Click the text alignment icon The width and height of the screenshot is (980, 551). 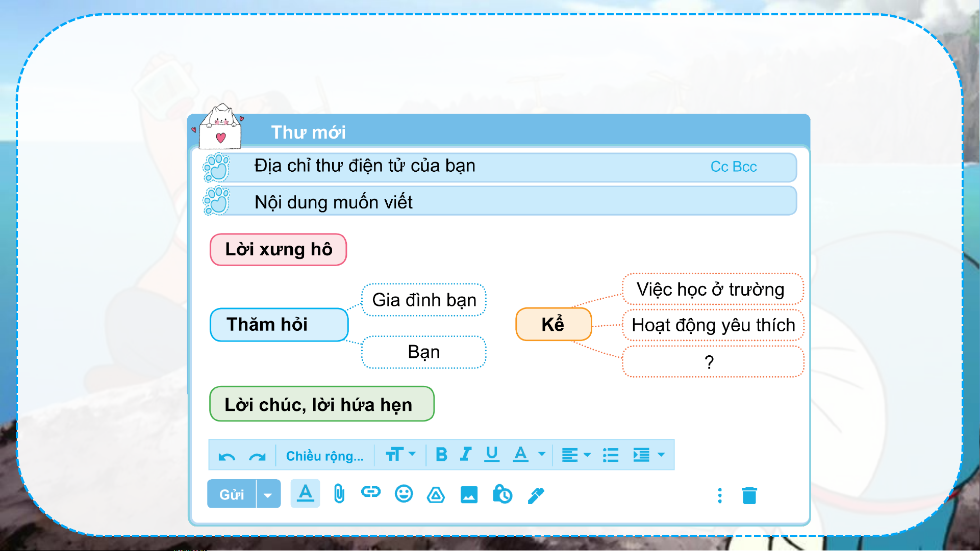click(569, 455)
